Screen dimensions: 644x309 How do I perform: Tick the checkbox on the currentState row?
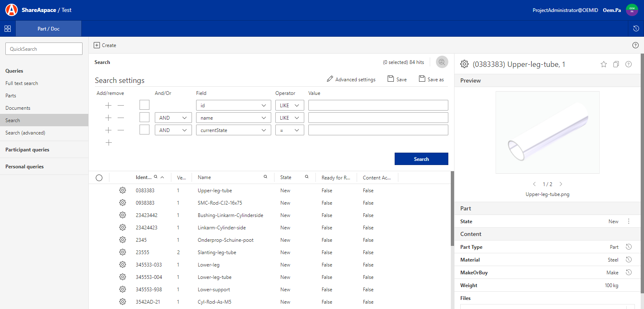click(x=144, y=130)
